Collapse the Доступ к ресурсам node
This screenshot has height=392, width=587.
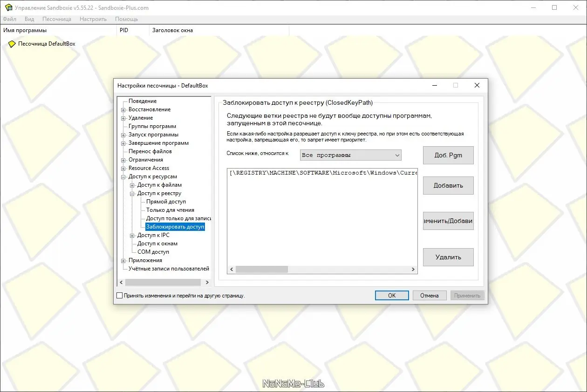(x=123, y=177)
